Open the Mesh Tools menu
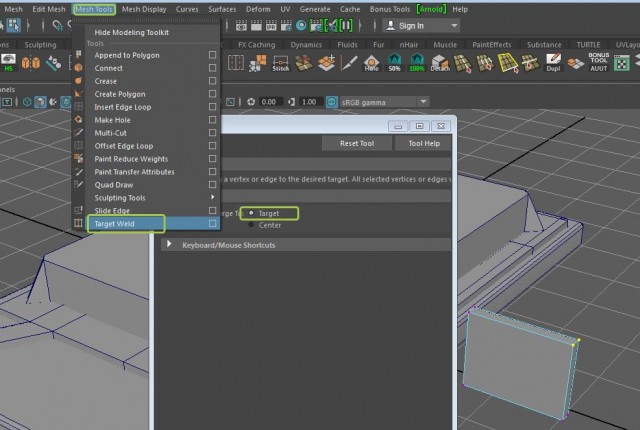The width and height of the screenshot is (640, 430). point(94,9)
